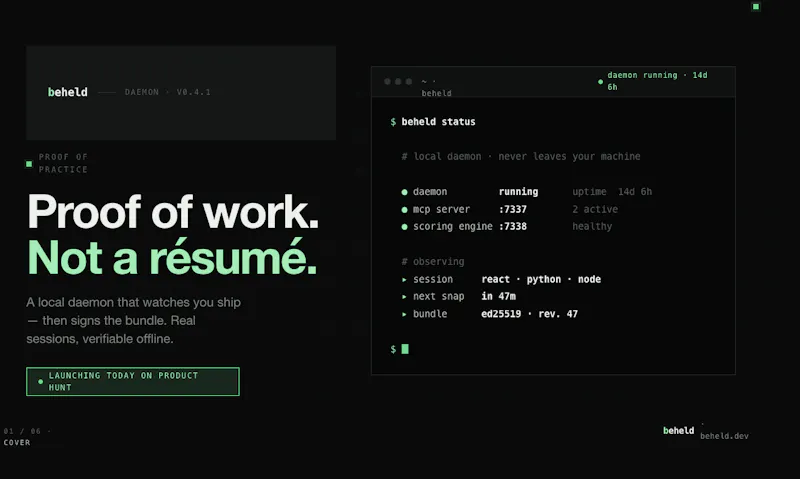The image size is (800, 479).
Task: Click the 'Proof of work.' headline
Action: [x=173, y=211]
